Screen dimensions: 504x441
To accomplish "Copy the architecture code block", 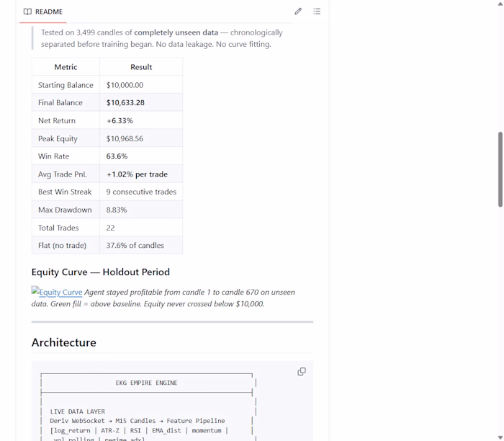I will pyautogui.click(x=302, y=372).
